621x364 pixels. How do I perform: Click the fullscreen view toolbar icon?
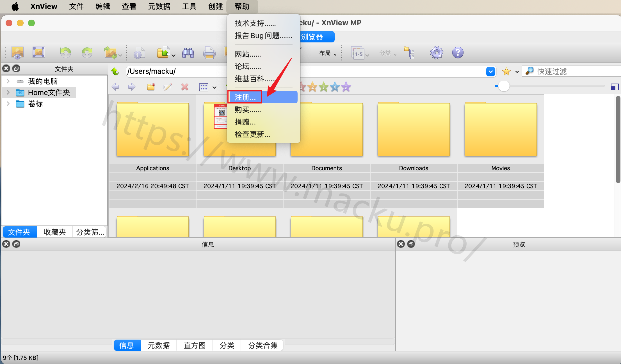point(39,52)
